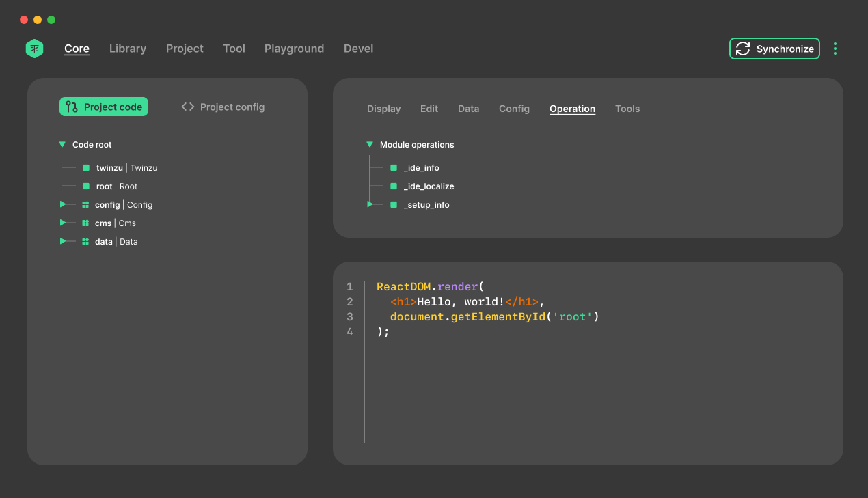The image size is (868, 498).
Task: Open the Library menu
Action: tap(128, 49)
